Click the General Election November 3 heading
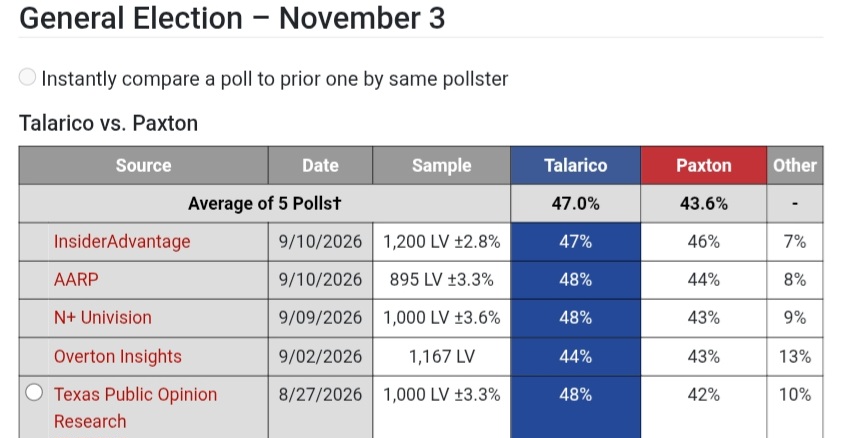Image resolution: width=858 pixels, height=438 pixels. (232, 18)
